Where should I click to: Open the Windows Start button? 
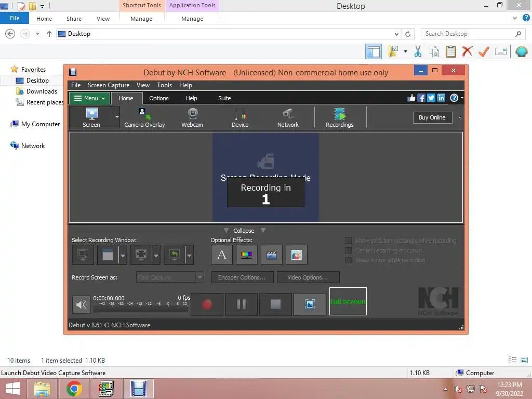click(x=13, y=389)
